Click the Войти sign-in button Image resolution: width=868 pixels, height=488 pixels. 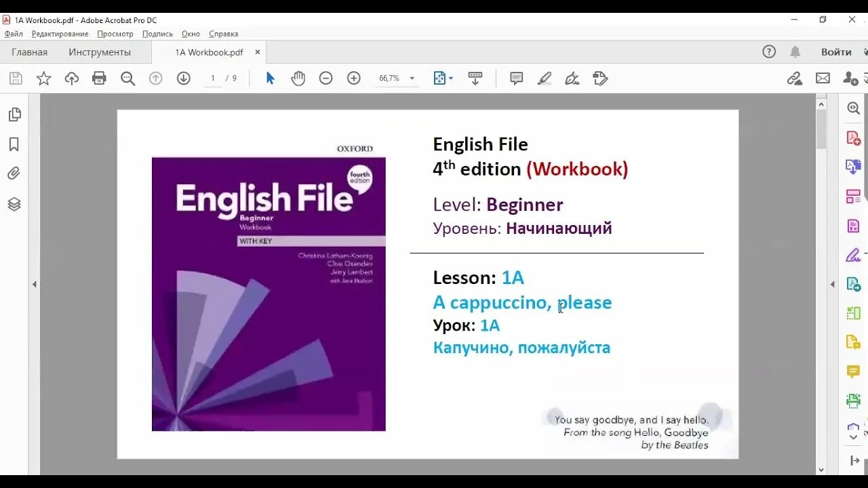(x=836, y=52)
